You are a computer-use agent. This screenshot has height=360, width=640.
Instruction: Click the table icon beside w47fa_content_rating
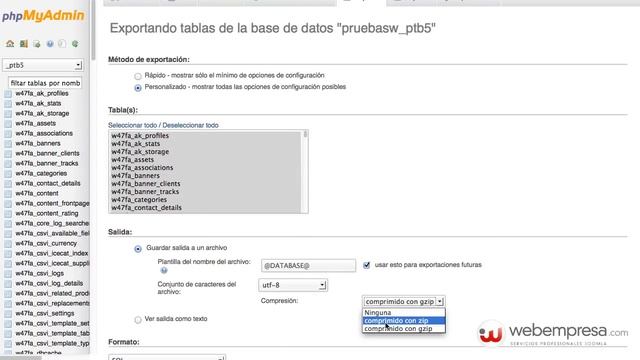point(8,213)
